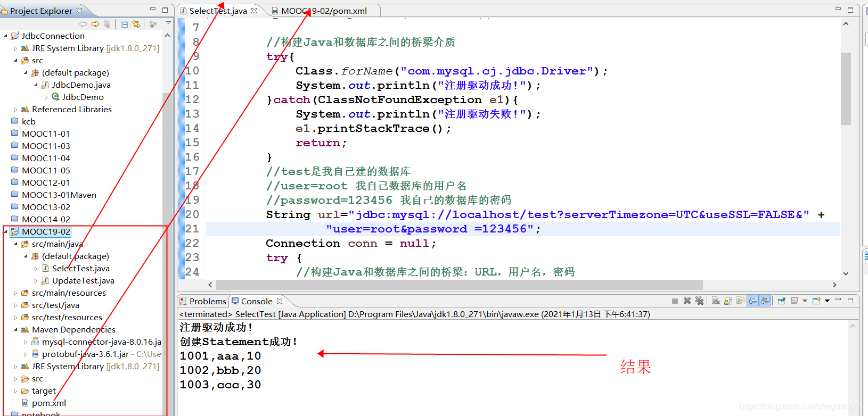
Task: Open Display Selected Console dropdown arrow
Action: click(805, 301)
